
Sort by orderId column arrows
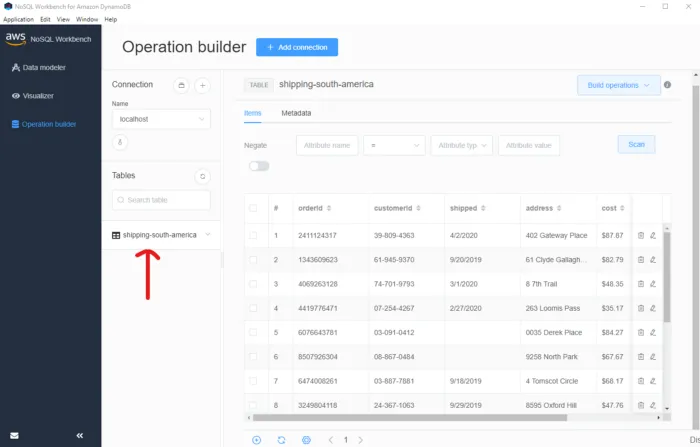329,208
